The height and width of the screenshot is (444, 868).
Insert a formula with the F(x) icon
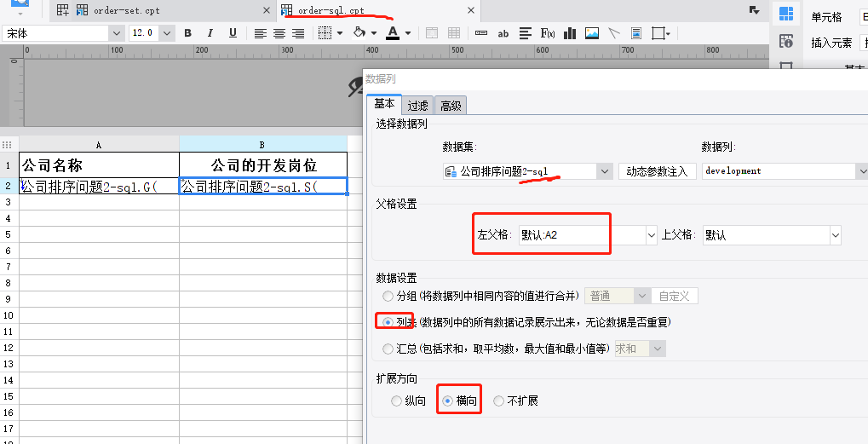(548, 33)
